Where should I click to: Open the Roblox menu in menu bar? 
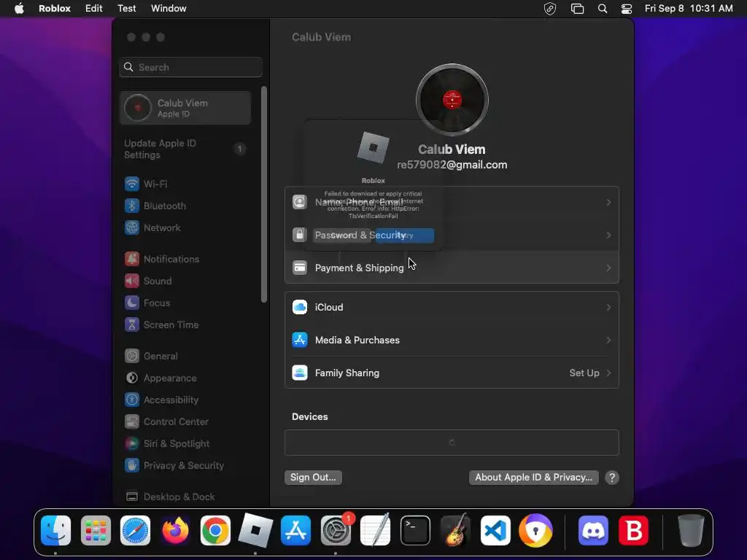point(54,9)
